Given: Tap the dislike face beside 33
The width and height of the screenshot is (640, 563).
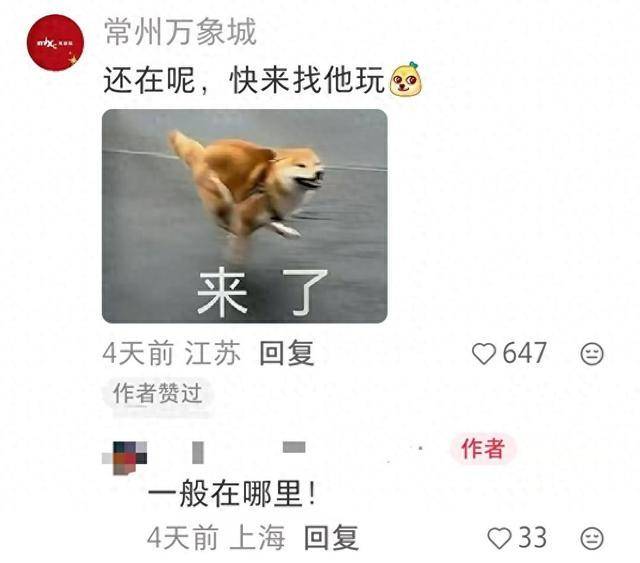Looking at the screenshot, I should click(592, 539).
